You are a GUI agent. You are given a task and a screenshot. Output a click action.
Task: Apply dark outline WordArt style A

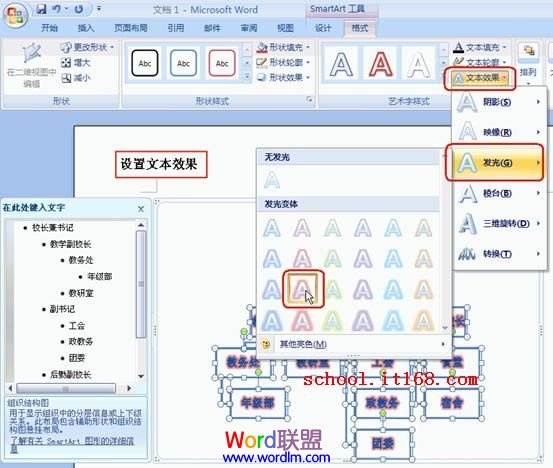click(x=341, y=64)
